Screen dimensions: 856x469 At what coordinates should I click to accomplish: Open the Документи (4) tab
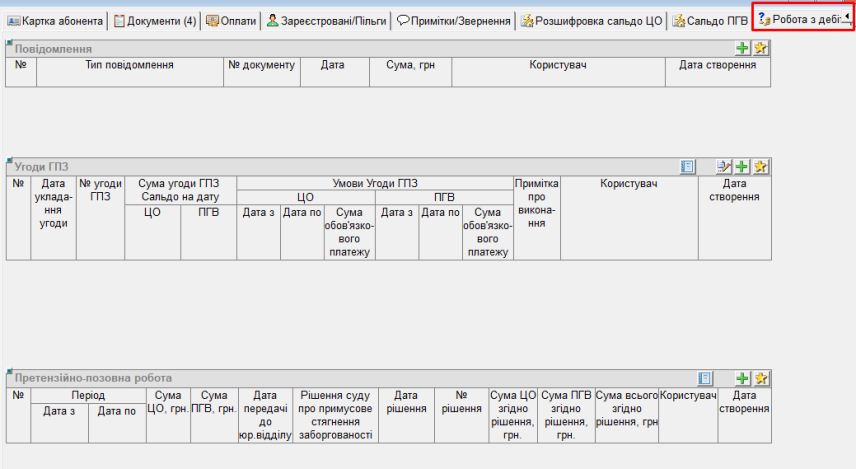pyautogui.click(x=154, y=20)
